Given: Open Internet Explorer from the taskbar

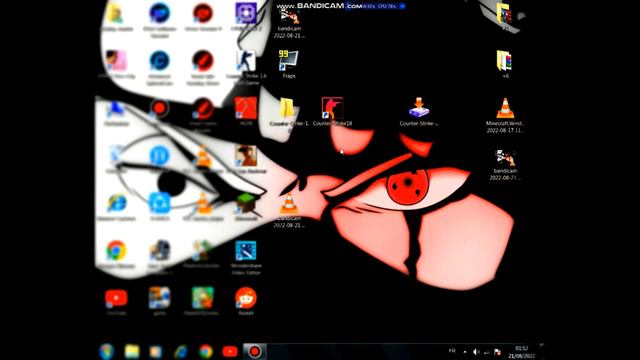Looking at the screenshot, I should click(180, 351).
